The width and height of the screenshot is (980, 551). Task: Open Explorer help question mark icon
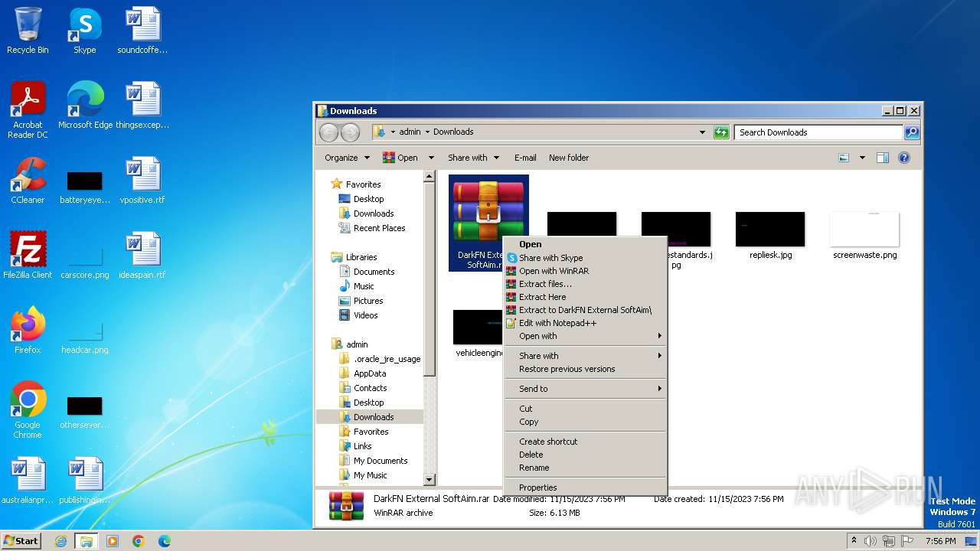click(904, 158)
